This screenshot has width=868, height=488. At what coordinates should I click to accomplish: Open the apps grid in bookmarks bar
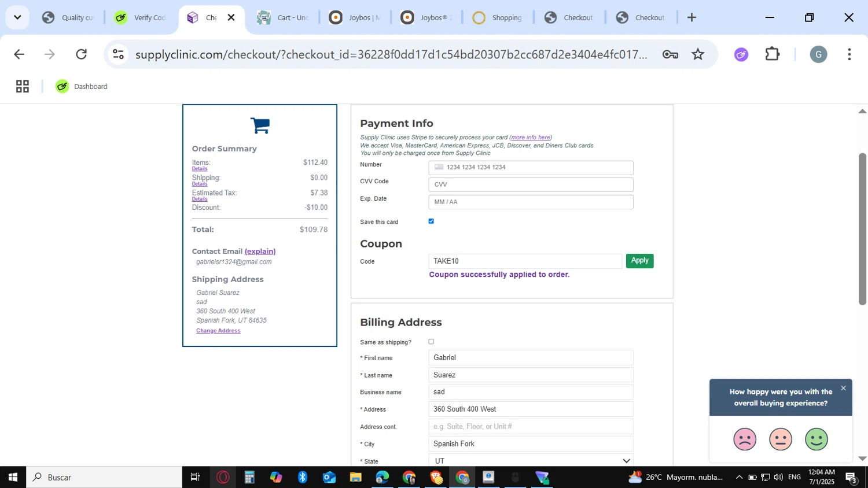[x=23, y=86]
